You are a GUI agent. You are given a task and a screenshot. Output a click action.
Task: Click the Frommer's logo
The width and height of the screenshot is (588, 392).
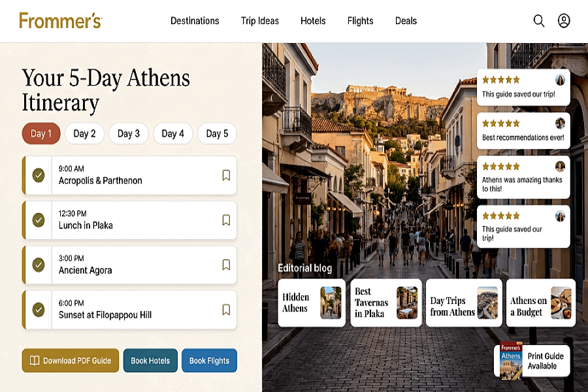point(60,21)
